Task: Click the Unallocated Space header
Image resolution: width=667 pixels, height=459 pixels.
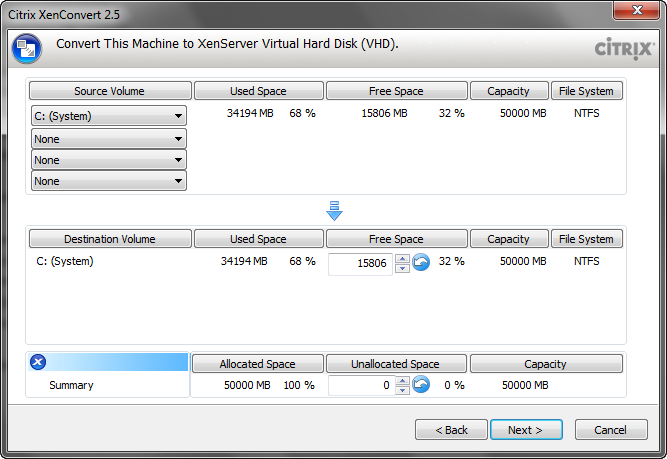Action: [396, 364]
